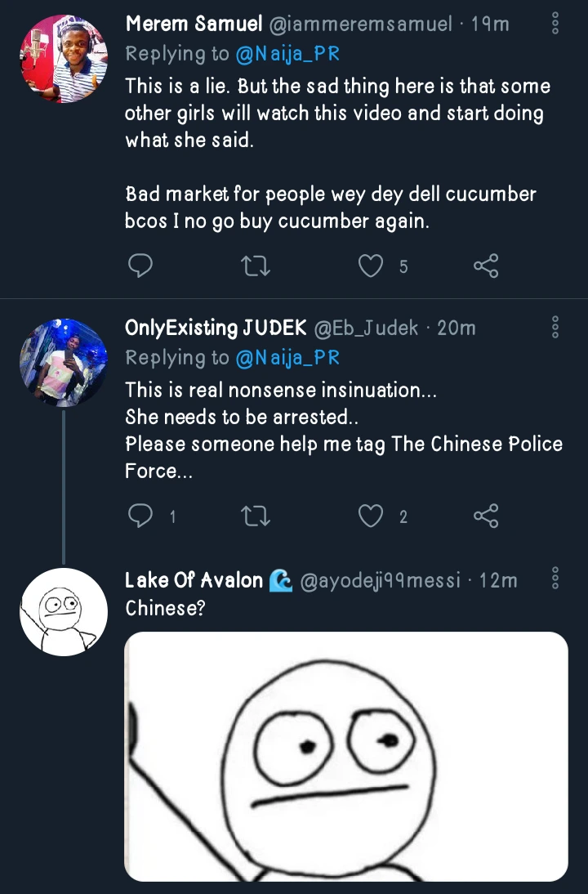Expand the meme image in Lake Of Avalon's tweet
This screenshot has width=588, height=894.
pos(345,756)
